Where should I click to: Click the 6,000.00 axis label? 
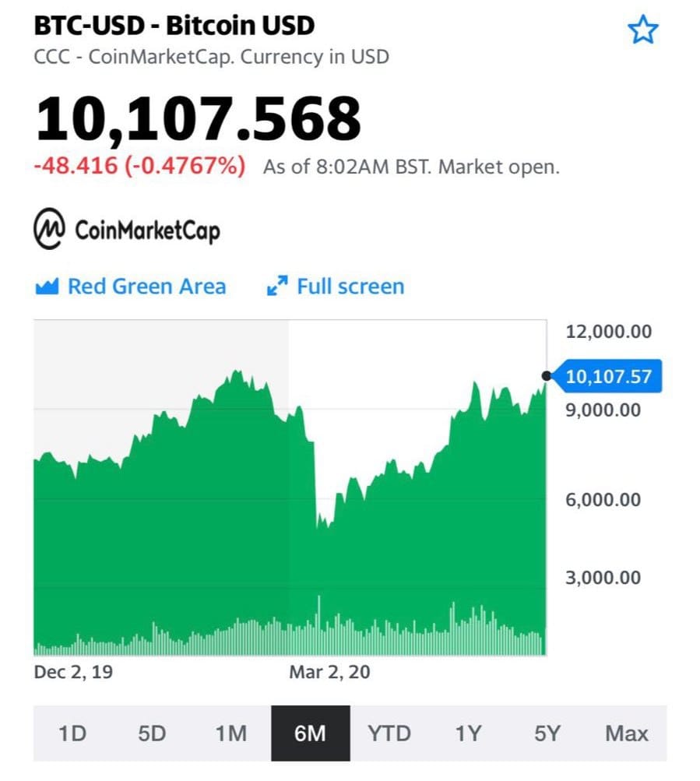(603, 500)
